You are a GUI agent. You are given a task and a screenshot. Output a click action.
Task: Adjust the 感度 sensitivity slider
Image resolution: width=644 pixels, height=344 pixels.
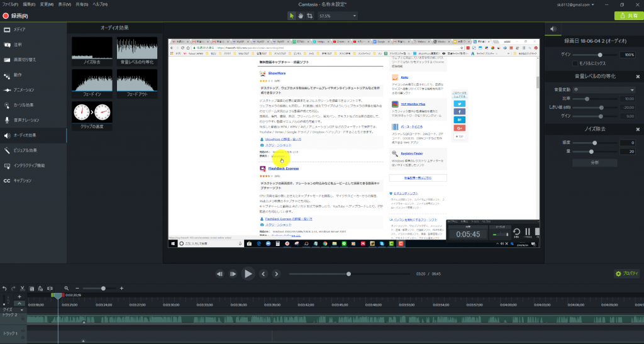595,143
